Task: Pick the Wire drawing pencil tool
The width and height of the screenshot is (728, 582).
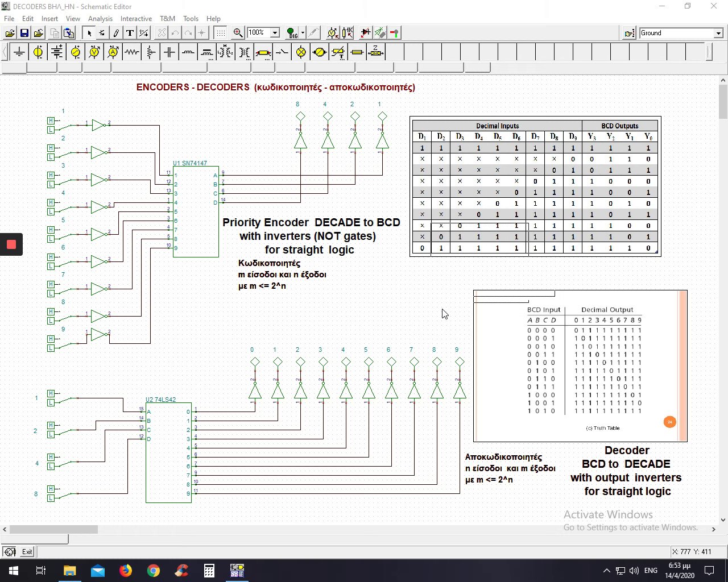Action: [116, 33]
